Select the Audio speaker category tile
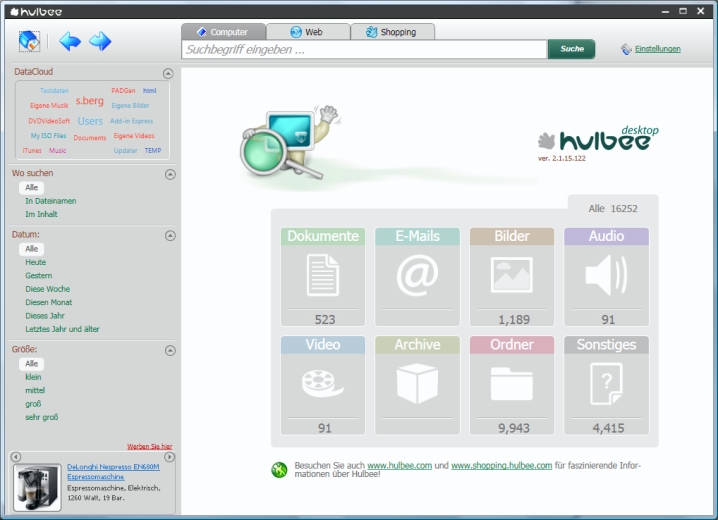The width and height of the screenshot is (718, 520). (606, 277)
